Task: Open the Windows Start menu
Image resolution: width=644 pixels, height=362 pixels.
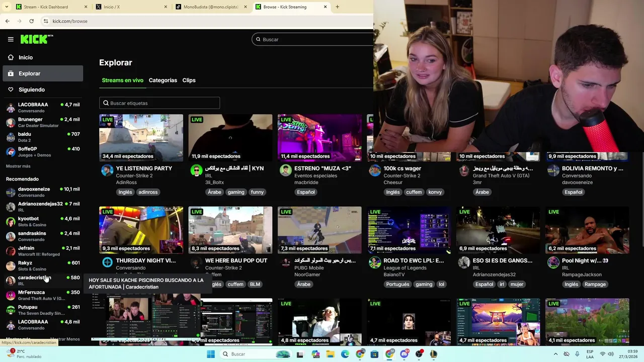Action: click(x=211, y=354)
